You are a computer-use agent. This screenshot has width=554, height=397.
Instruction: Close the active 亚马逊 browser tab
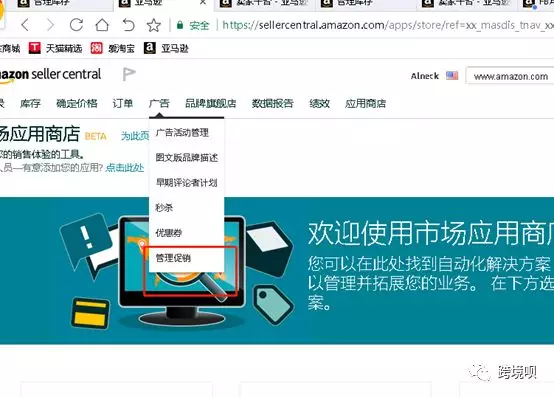[x=203, y=3]
